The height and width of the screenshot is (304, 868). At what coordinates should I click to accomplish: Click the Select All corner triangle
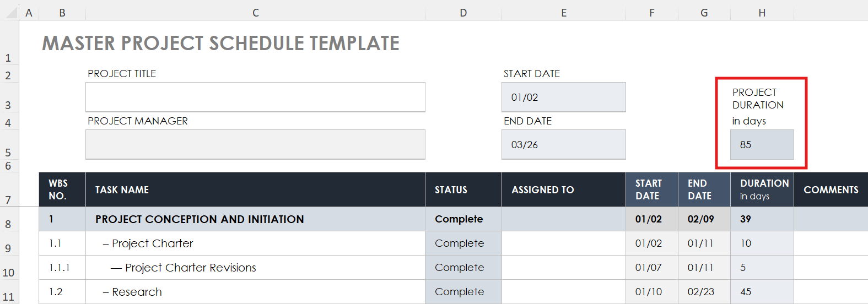click(x=11, y=12)
